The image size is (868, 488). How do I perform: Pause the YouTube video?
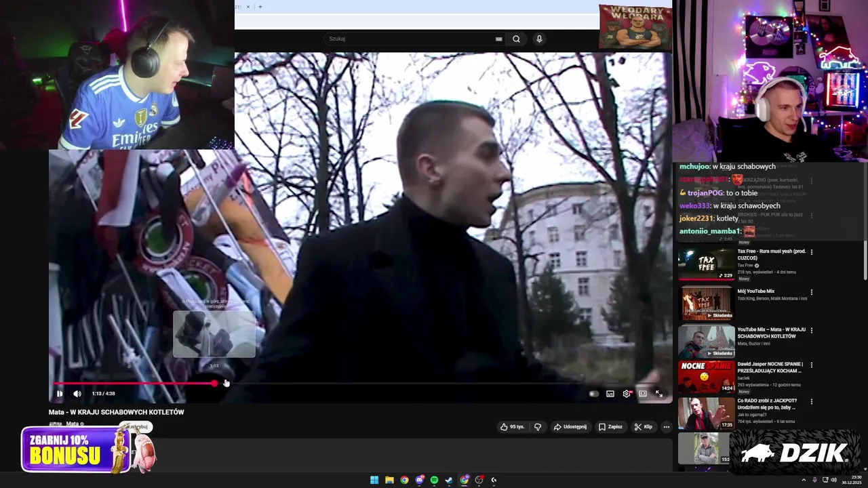click(x=60, y=394)
